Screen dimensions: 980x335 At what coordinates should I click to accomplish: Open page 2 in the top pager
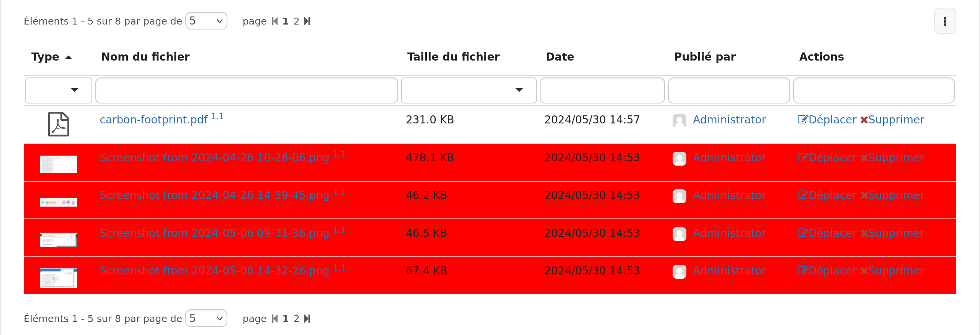(296, 21)
